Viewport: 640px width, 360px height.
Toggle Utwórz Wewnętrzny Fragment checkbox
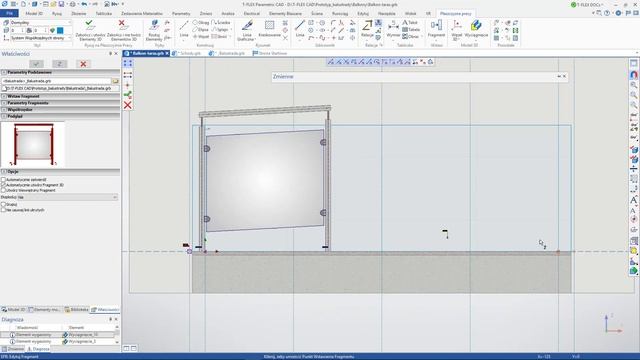click(x=4, y=190)
